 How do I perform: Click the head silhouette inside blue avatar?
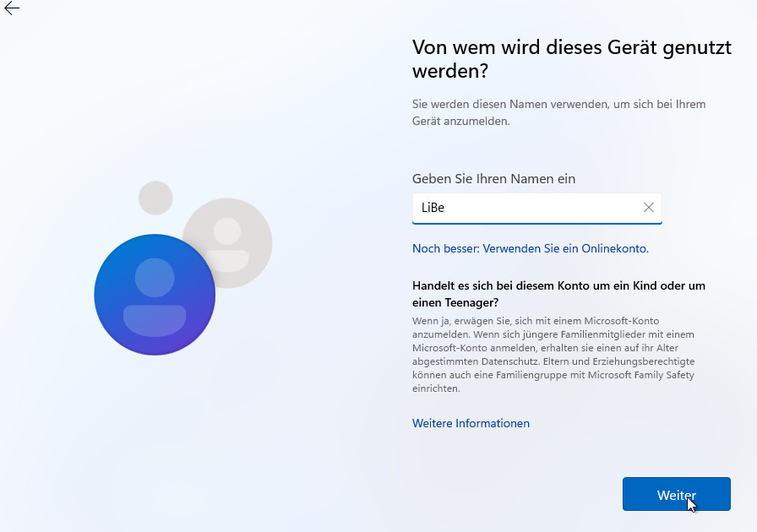tap(155, 278)
